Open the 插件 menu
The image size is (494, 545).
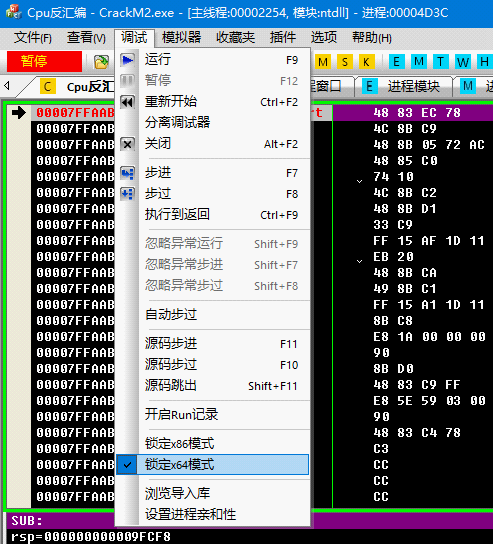tap(283, 38)
